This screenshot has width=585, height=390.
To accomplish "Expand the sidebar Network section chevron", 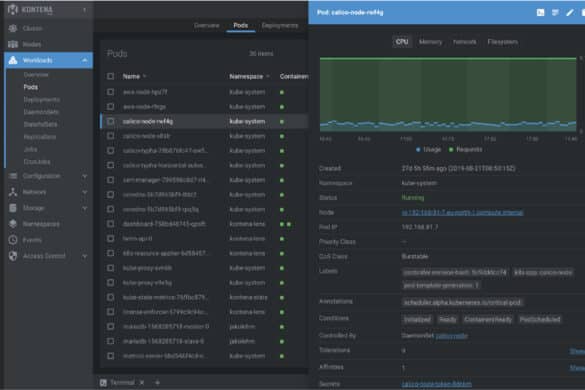I will (x=85, y=192).
